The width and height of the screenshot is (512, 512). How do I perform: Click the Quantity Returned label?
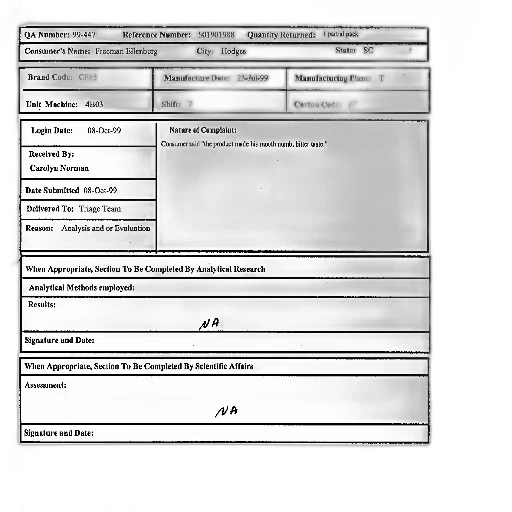point(281,35)
